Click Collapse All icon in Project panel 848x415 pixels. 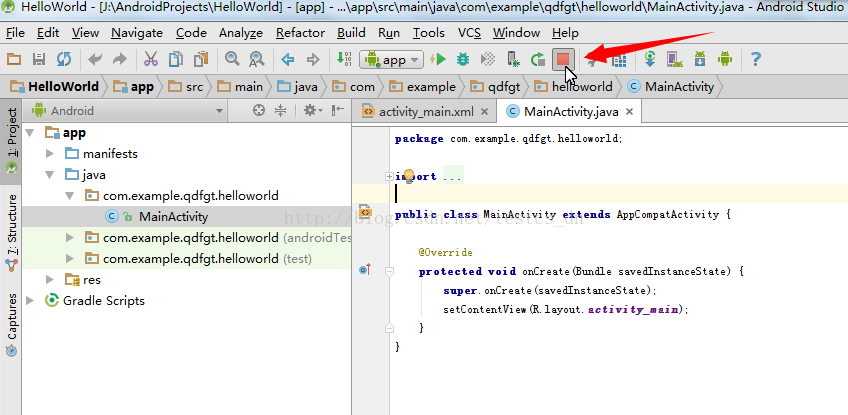click(x=280, y=111)
